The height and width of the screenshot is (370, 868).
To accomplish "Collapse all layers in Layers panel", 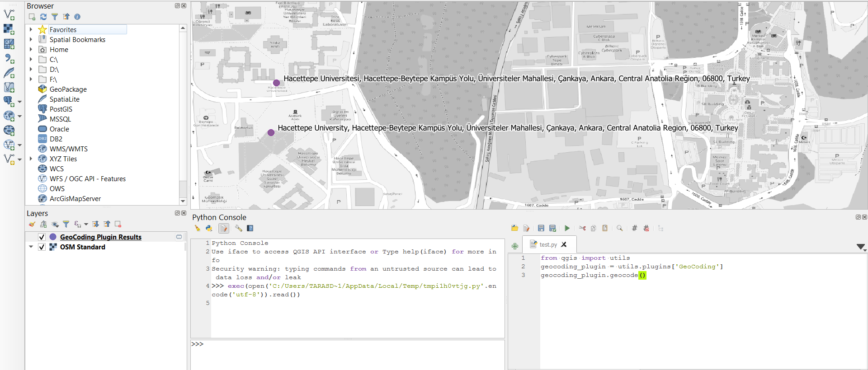I will click(x=107, y=224).
